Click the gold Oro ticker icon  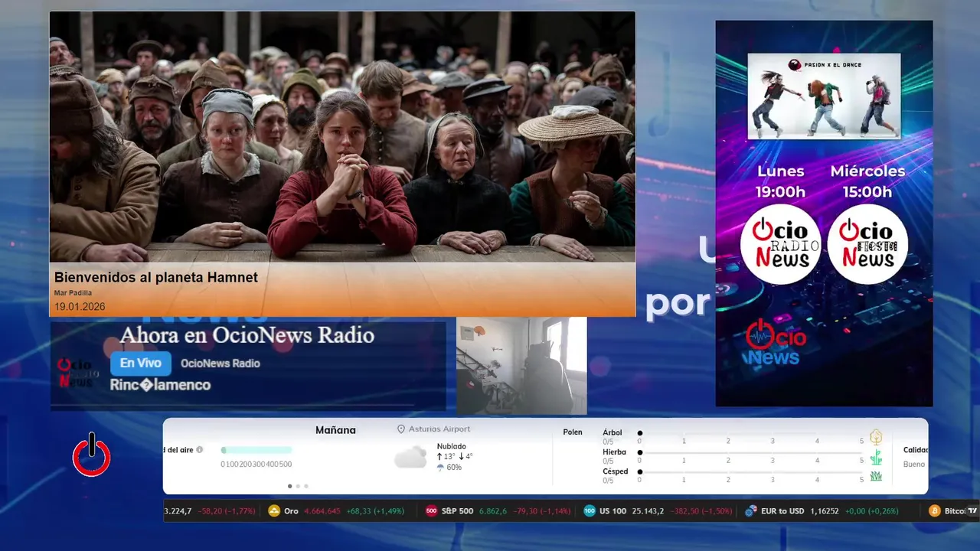274,511
